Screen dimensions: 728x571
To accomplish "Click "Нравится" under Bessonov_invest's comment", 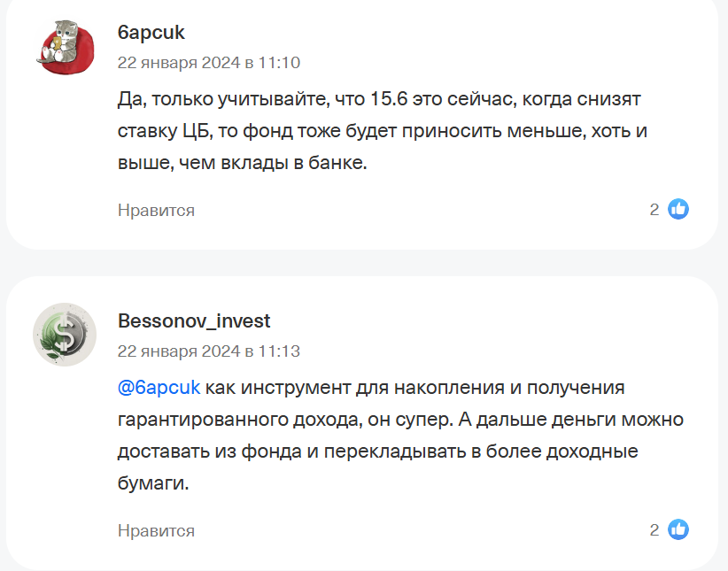I will (x=155, y=530).
